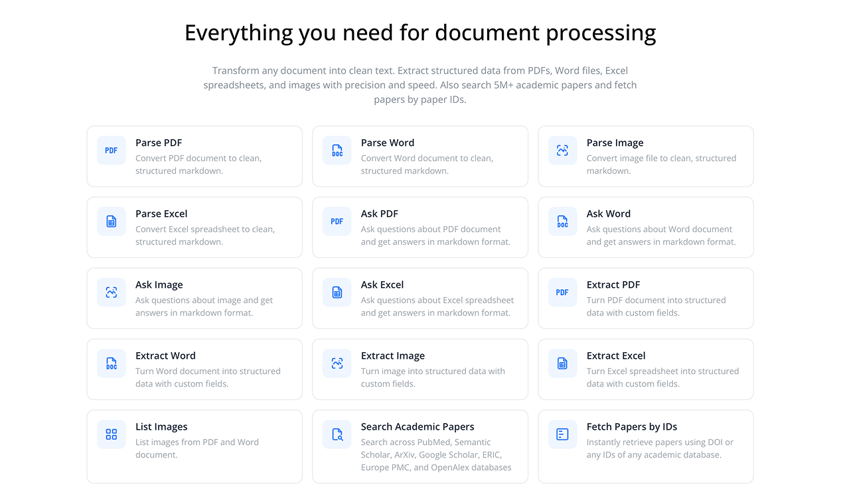
Task: Open the Ask Word document icon
Action: 562,221
